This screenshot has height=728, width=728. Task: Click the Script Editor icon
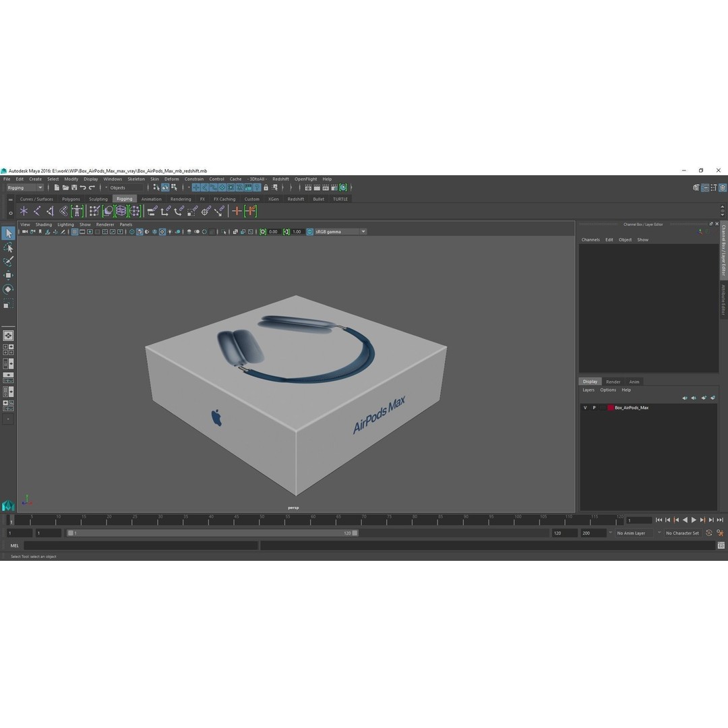click(721, 545)
